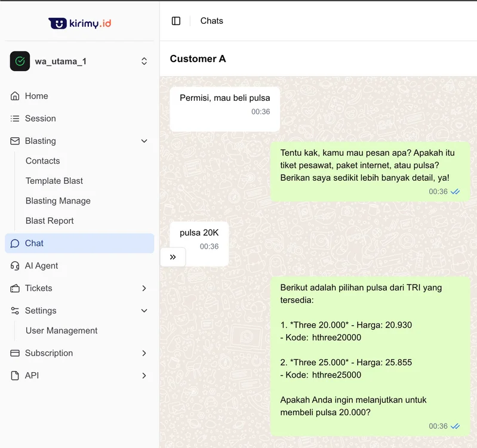Toggle the sidebar panel icon
The width and height of the screenshot is (477, 448).
(176, 21)
